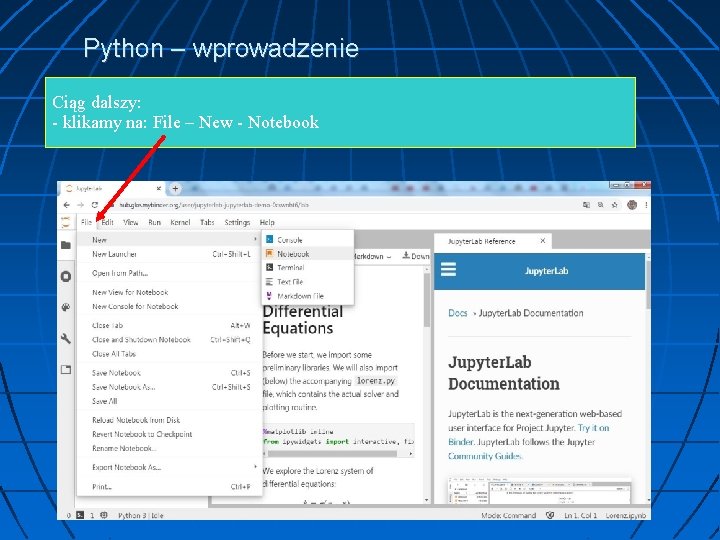This screenshot has width=720, height=540.
Task: Click the Reference panel vertical scrollbar
Action: click(648, 286)
